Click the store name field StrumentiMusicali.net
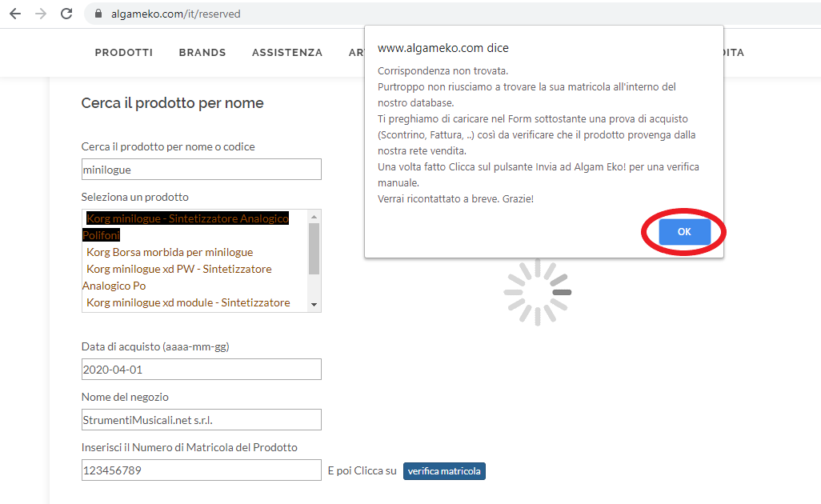Viewport: 821px width, 504px height. tap(202, 420)
